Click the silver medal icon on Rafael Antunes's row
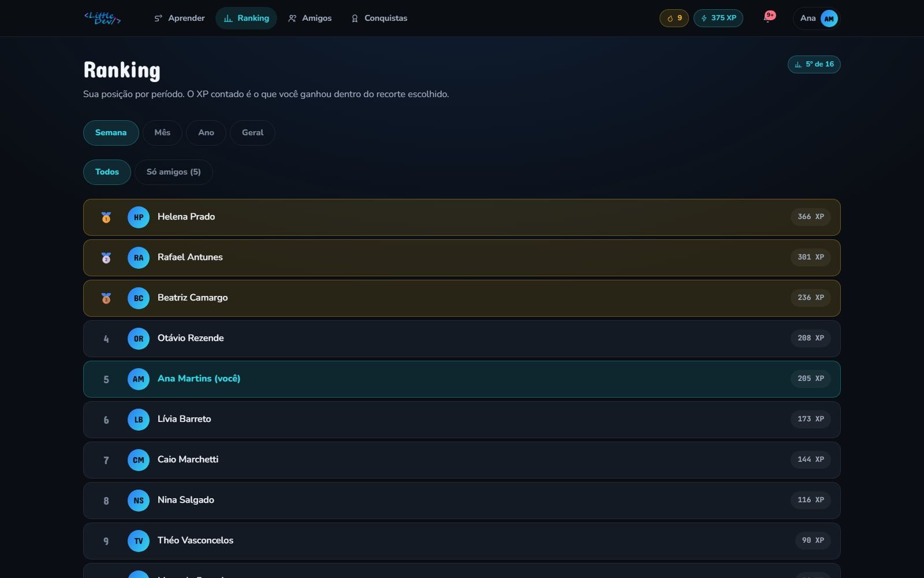The width and height of the screenshot is (924, 578). (x=106, y=258)
